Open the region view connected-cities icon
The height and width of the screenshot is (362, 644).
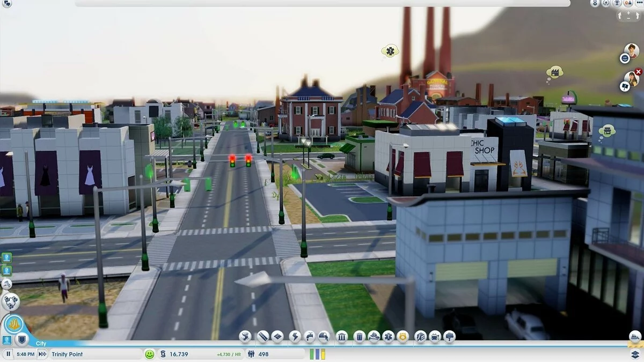[x=11, y=301]
